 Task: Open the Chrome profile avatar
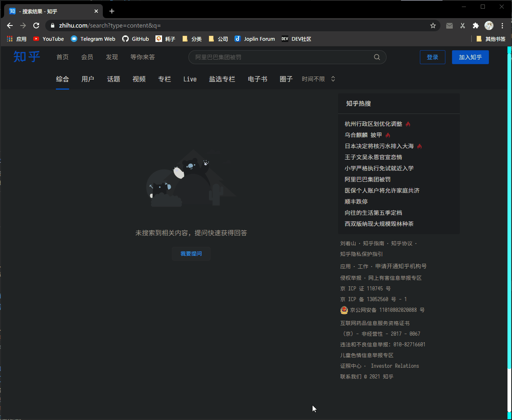pyautogui.click(x=489, y=26)
